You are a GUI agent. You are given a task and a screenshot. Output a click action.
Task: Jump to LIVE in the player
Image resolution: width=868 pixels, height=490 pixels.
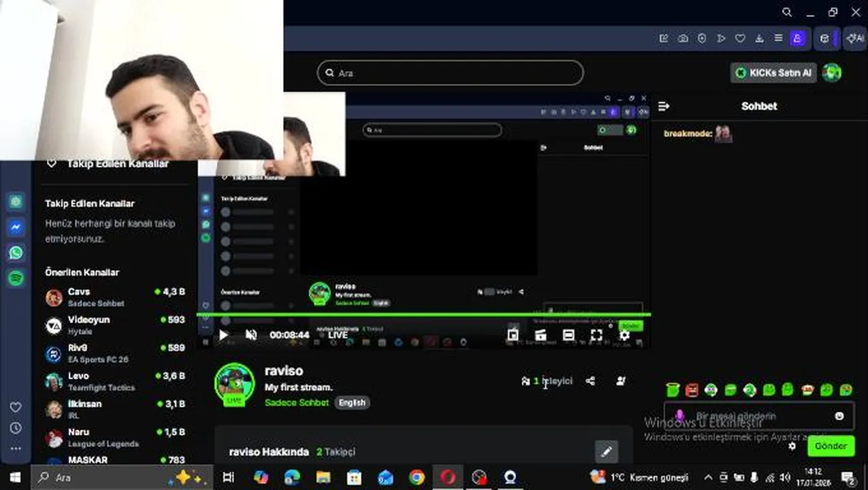point(338,335)
